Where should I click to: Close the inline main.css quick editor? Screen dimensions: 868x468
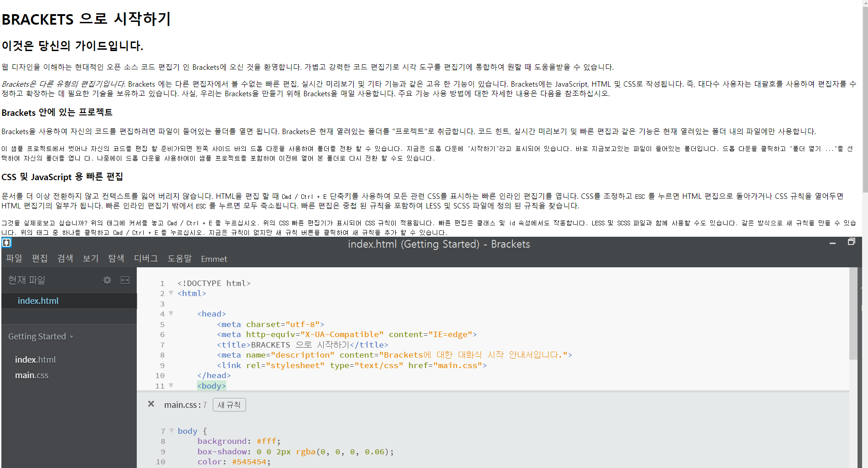click(x=151, y=404)
